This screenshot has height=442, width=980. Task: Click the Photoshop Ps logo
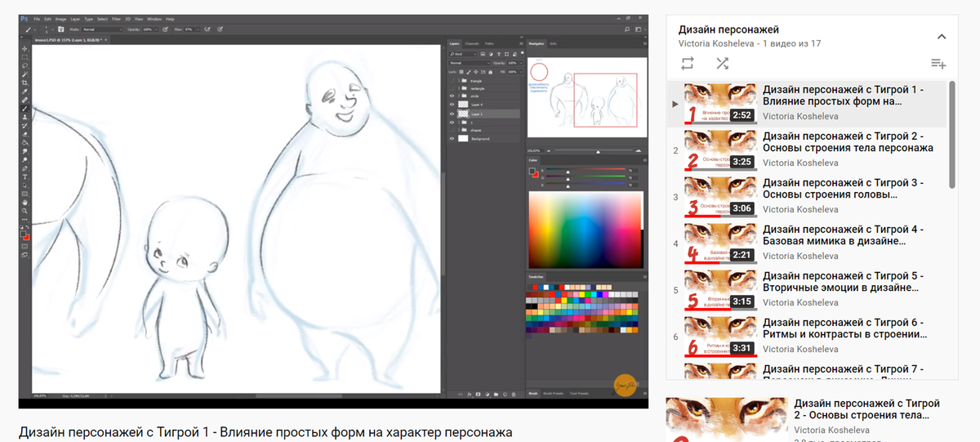pyautogui.click(x=24, y=19)
